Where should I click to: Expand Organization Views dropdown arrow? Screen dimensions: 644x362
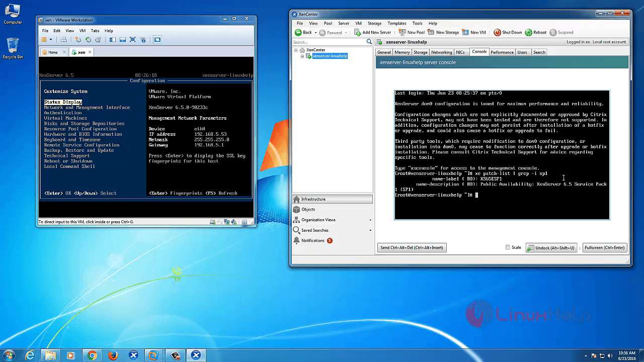coord(370,220)
